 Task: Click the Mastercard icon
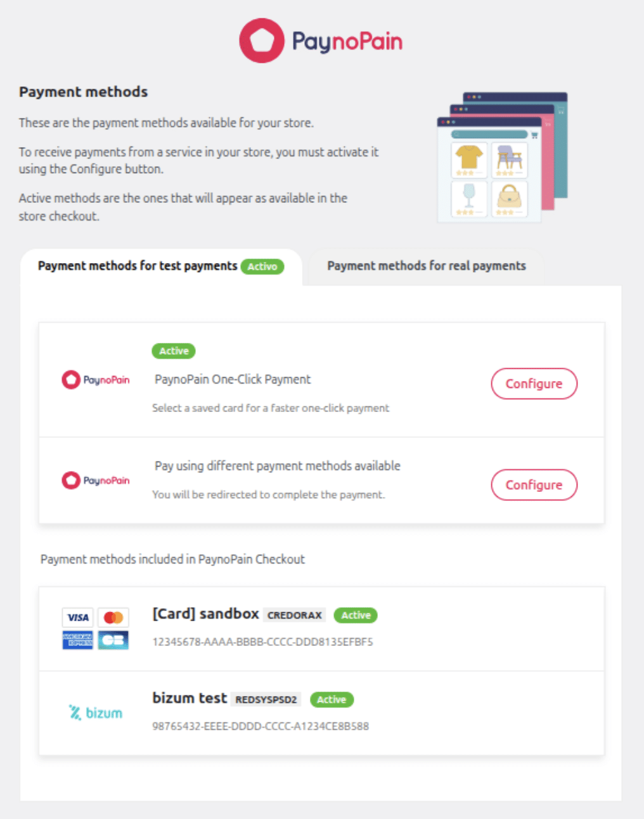click(x=113, y=617)
